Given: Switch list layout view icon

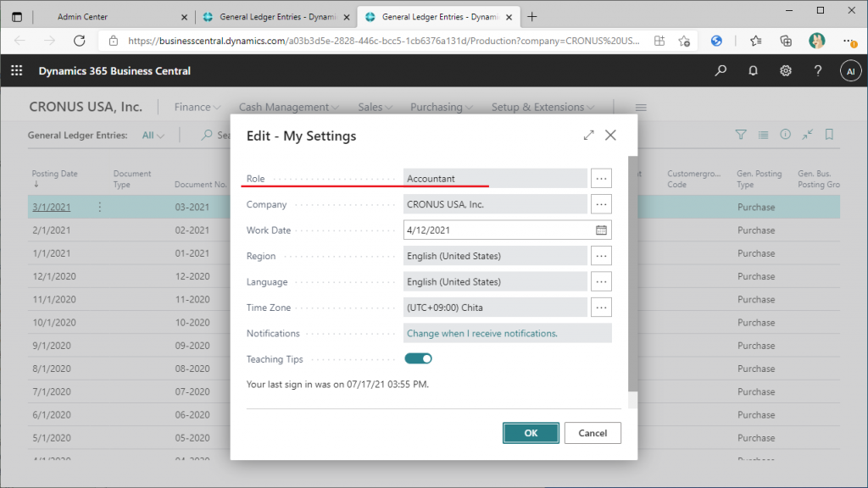Looking at the screenshot, I should (x=764, y=135).
